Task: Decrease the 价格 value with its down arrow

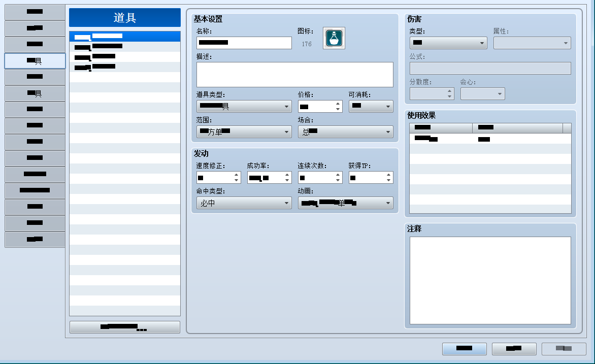Action: tap(338, 109)
